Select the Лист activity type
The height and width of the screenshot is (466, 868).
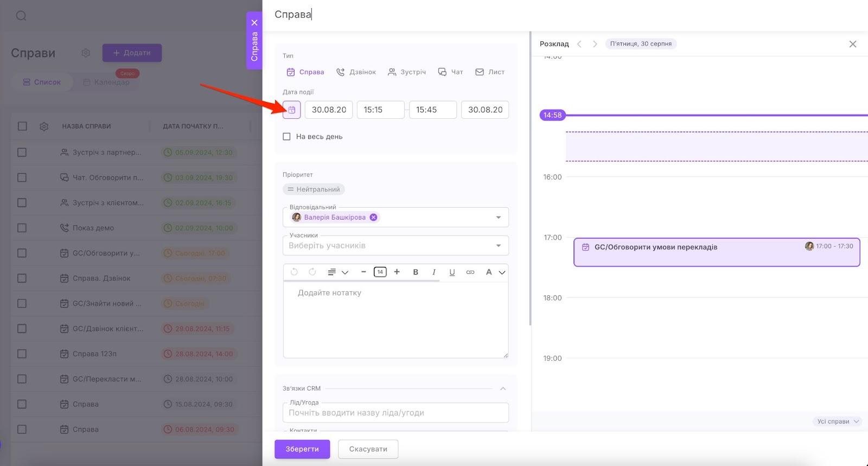(x=490, y=72)
